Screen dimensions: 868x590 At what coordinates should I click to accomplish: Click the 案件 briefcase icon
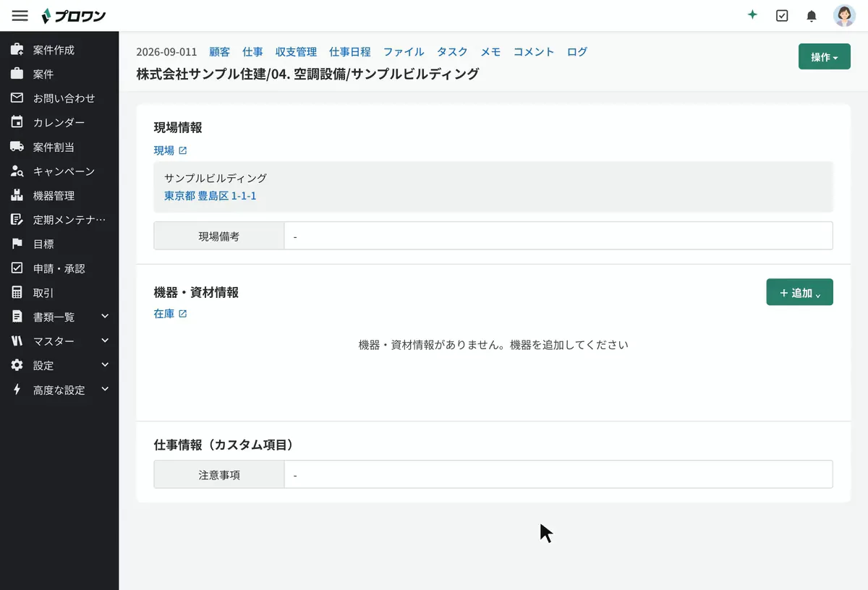tap(17, 74)
